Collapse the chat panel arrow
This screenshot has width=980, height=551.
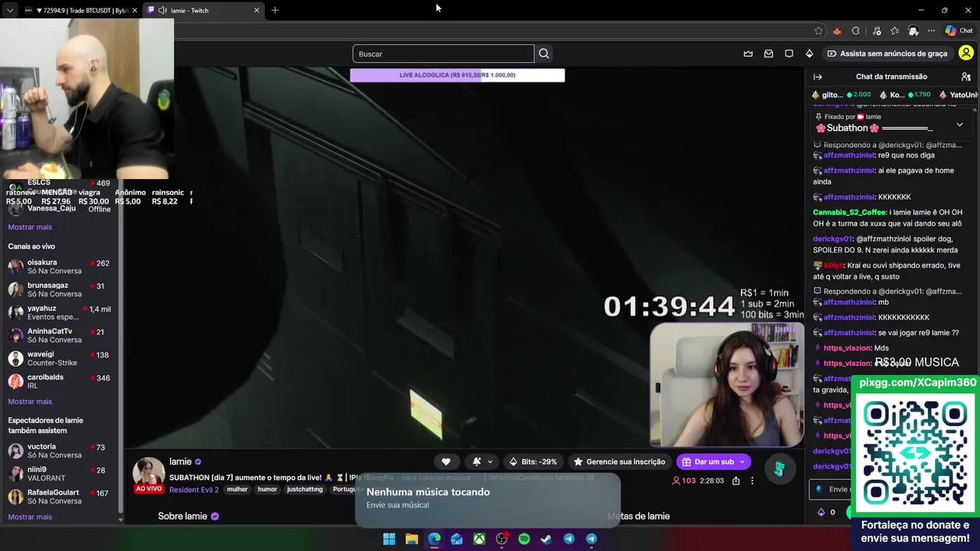(x=818, y=77)
